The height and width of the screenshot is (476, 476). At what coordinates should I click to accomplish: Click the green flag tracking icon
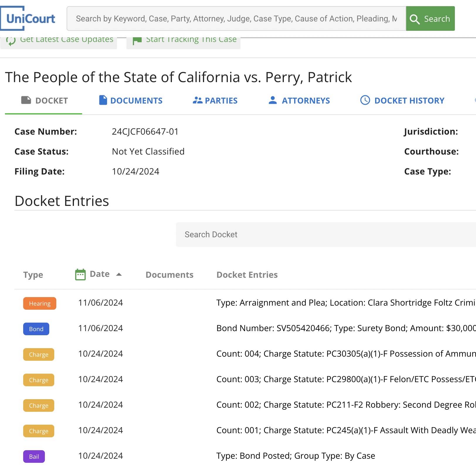point(137,40)
